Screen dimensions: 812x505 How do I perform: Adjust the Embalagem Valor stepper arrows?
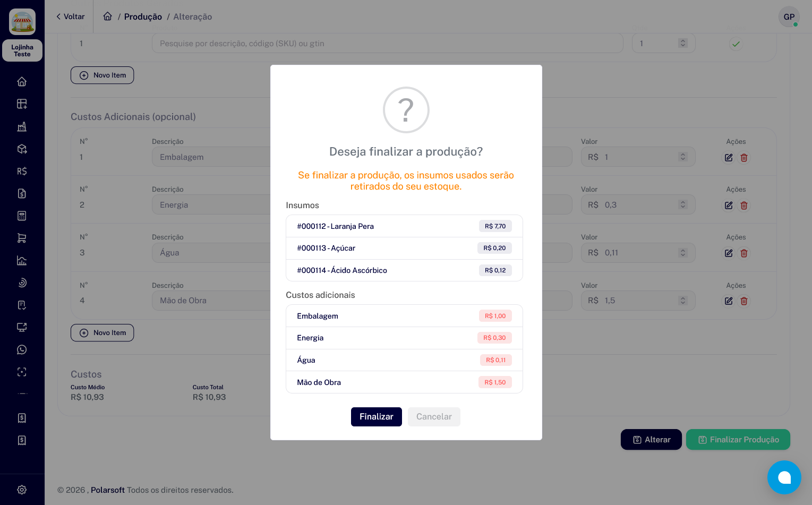point(683,157)
